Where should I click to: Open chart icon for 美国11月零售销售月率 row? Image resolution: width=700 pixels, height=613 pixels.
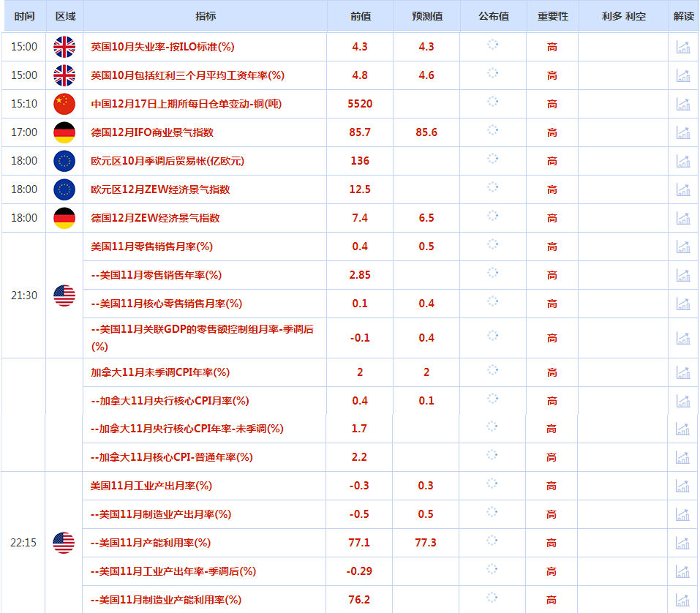683,247
